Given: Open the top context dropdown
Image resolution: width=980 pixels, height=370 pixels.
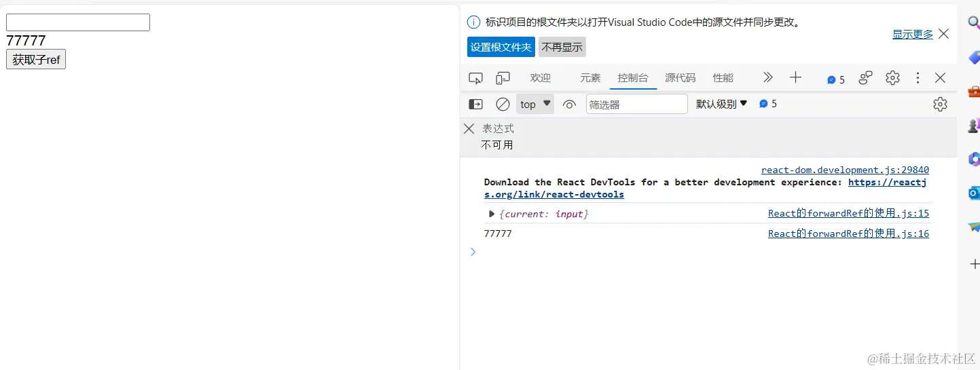Looking at the screenshot, I should (x=535, y=104).
